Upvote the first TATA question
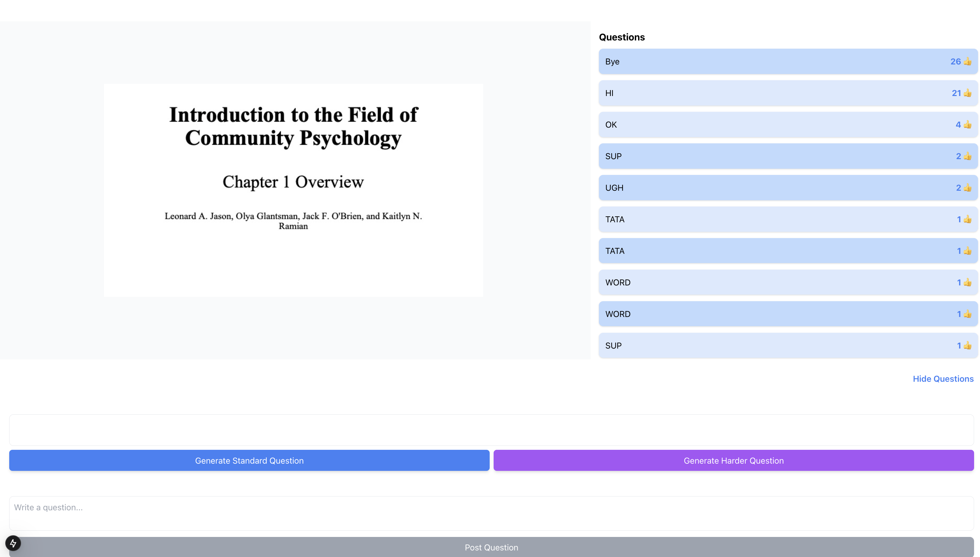The image size is (980, 557). pos(967,219)
